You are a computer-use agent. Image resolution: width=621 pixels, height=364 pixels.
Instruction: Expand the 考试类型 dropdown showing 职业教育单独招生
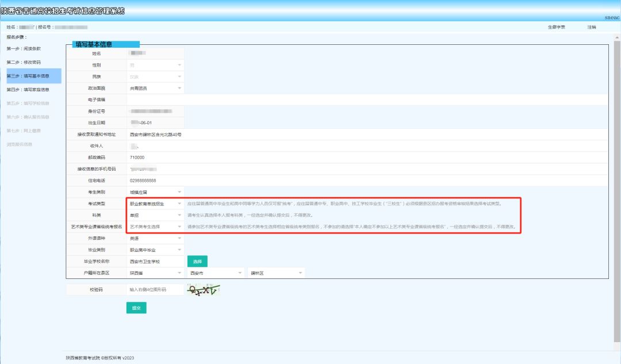click(x=155, y=204)
